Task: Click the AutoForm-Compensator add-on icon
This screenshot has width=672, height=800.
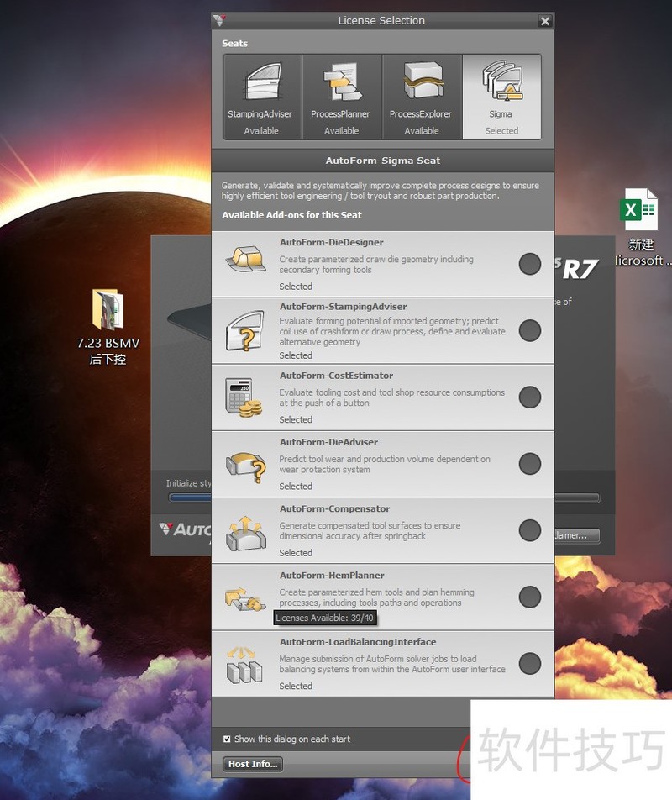Action: click(244, 530)
